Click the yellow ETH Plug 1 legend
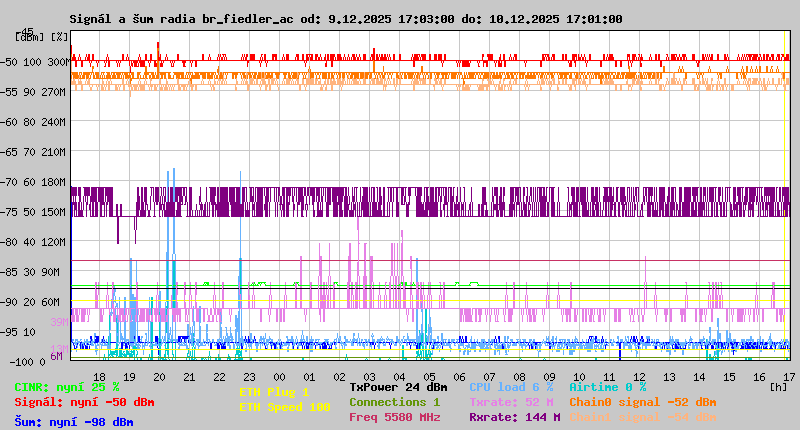 click(x=274, y=392)
